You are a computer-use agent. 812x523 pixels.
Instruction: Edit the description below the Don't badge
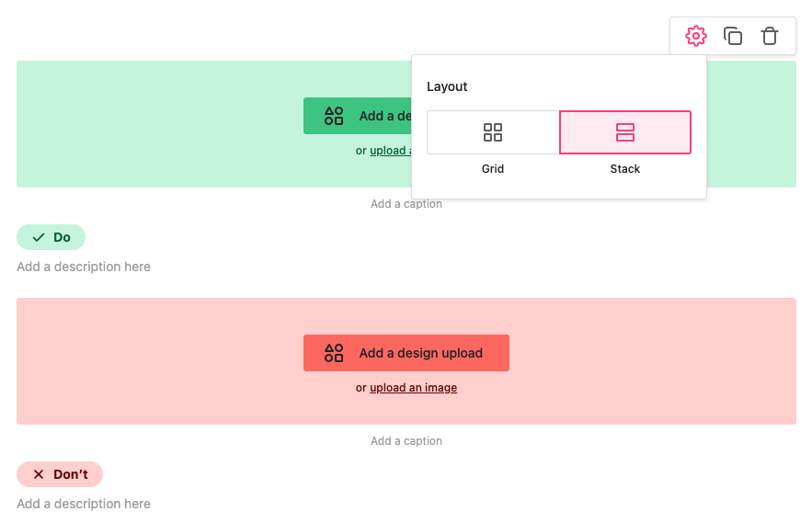(84, 504)
